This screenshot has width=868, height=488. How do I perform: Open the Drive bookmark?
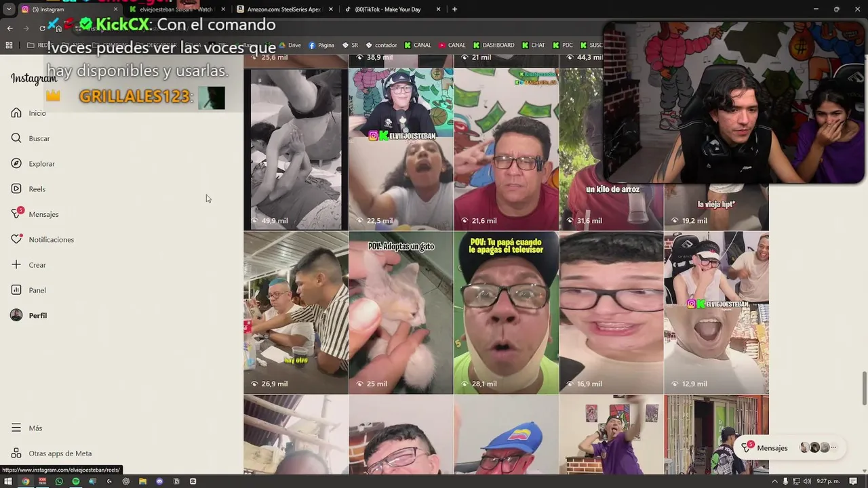tap(290, 45)
